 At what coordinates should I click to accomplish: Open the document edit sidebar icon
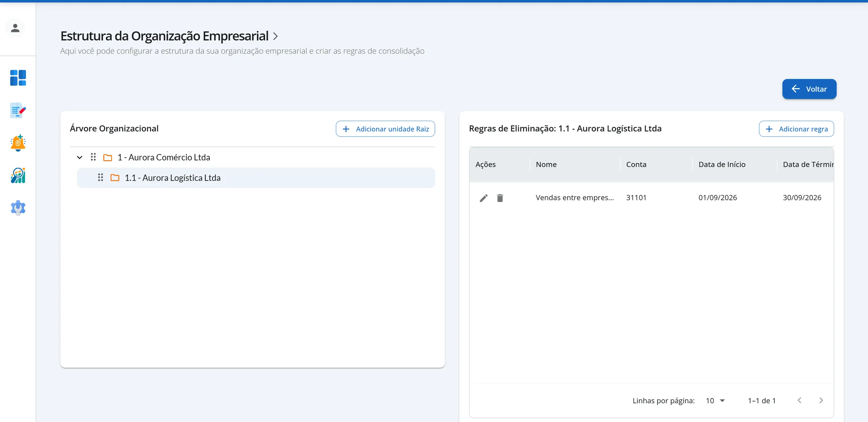click(x=18, y=110)
